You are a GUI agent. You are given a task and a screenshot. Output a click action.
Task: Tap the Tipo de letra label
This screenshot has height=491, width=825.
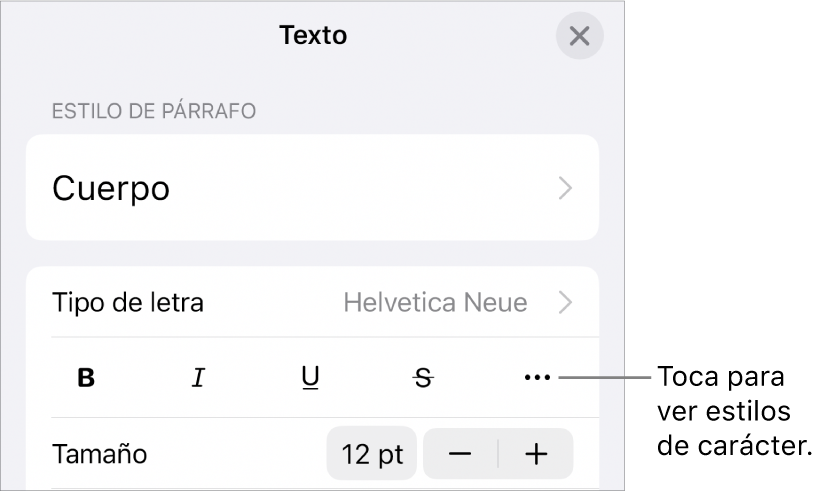pyautogui.click(x=127, y=302)
